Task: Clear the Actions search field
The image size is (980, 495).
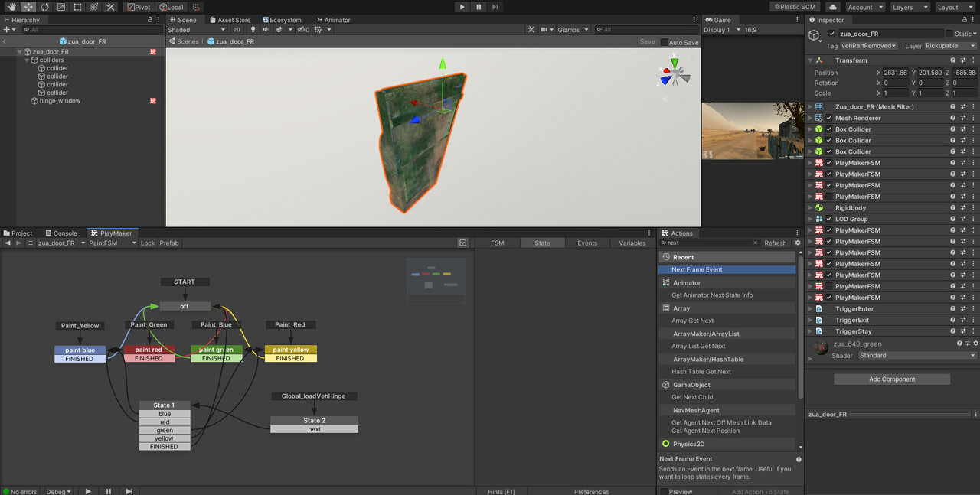Action: (x=756, y=243)
